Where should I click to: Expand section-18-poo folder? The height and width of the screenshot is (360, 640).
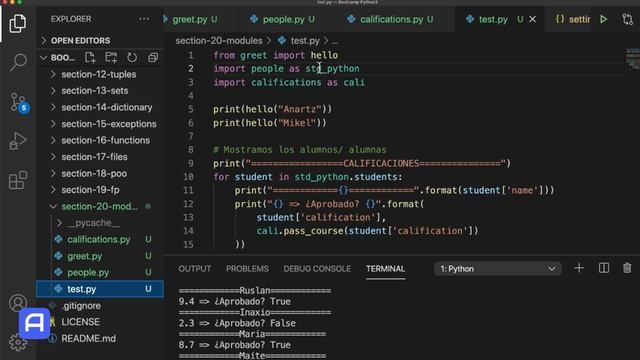click(100, 173)
